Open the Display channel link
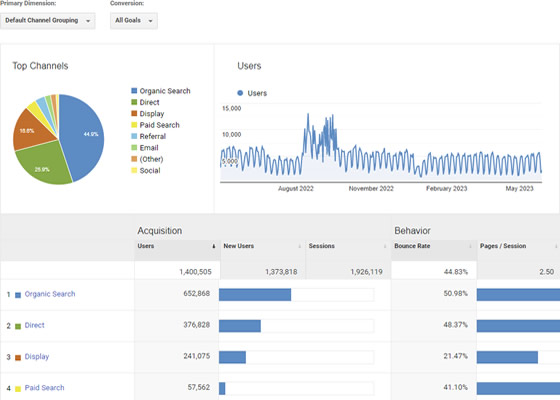560x400 pixels. pos(37,356)
